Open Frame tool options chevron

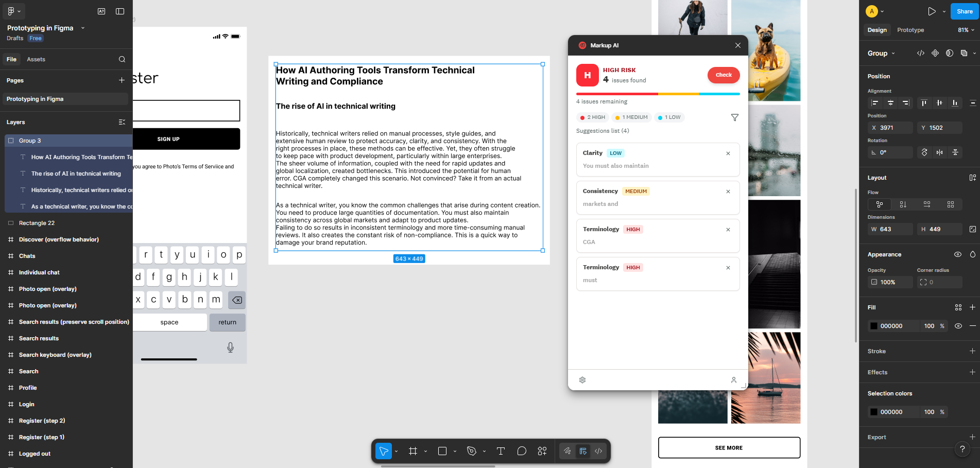tap(425, 451)
